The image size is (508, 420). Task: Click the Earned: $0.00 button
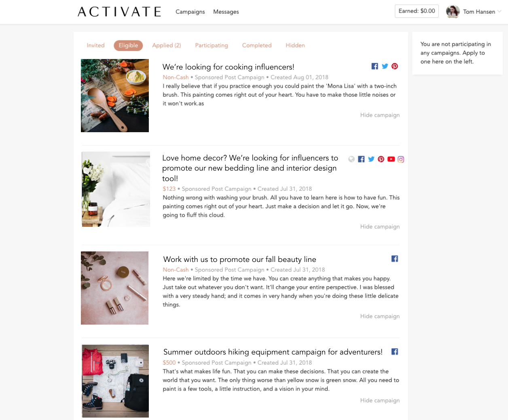pos(417,11)
